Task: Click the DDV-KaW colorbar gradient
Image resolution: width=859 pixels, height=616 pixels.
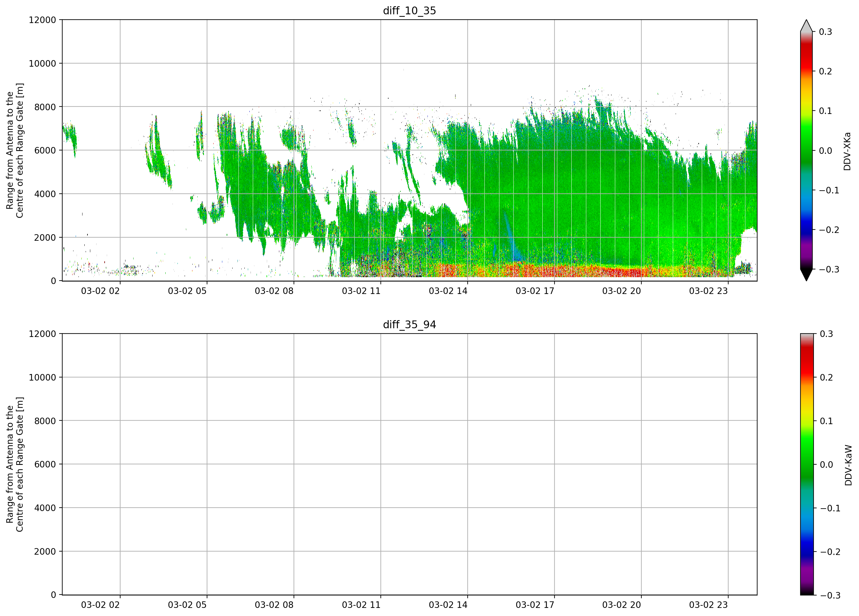Action: (806, 464)
